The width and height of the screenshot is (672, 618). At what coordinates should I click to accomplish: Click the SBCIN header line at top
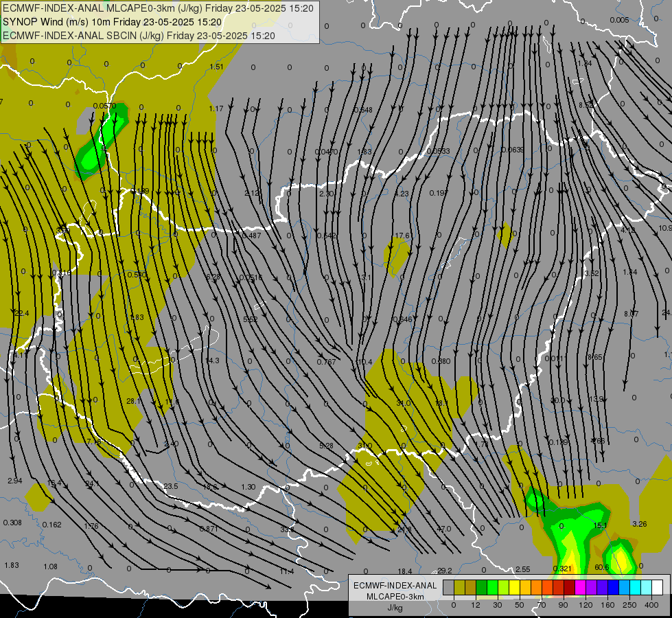(139, 36)
